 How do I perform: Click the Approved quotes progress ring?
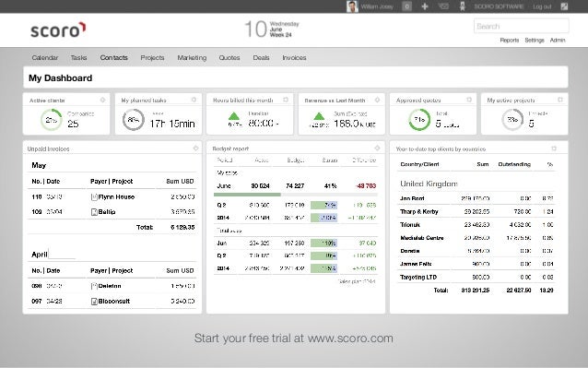coord(419,120)
